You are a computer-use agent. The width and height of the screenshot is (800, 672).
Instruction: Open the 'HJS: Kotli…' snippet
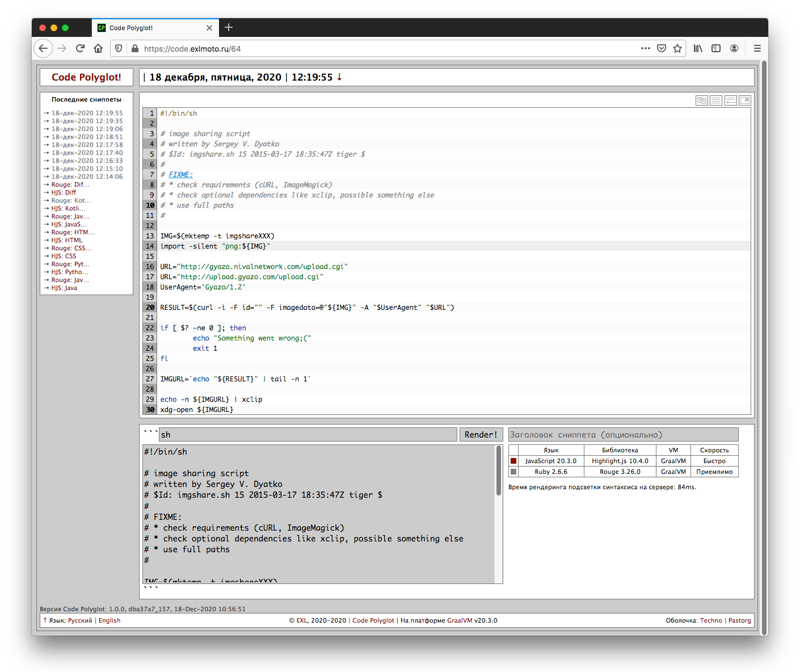tap(68, 208)
